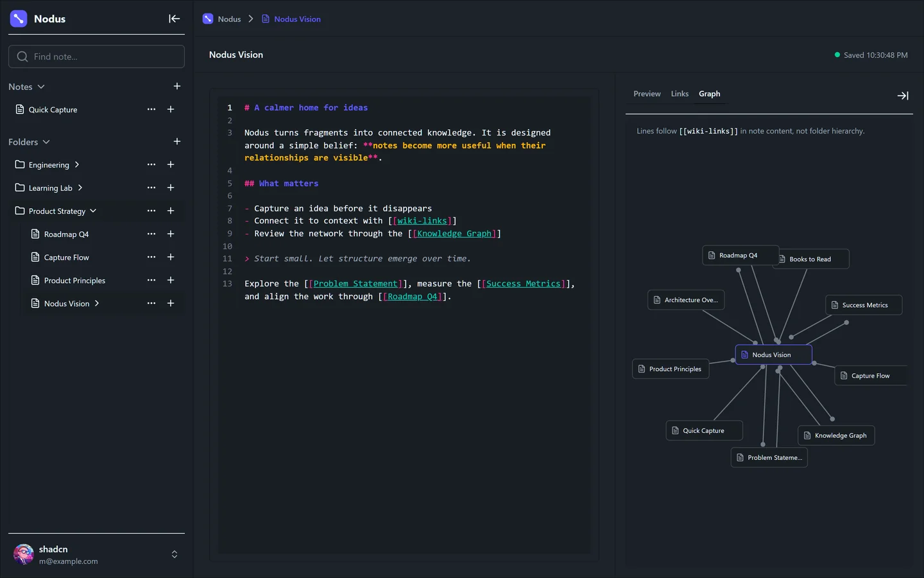The image size is (924, 578).
Task: Add item to Engineering folder
Action: 171,164
